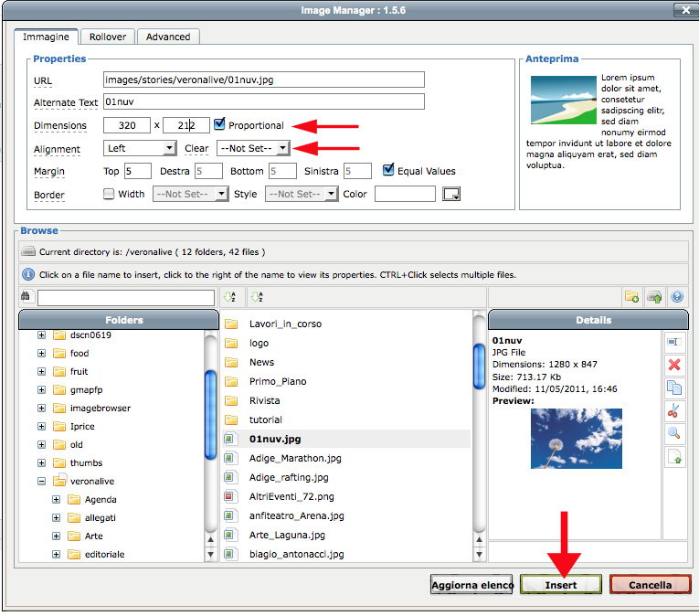This screenshot has height=616, width=699.
Task: Click the upload file icon
Action: pos(654,297)
